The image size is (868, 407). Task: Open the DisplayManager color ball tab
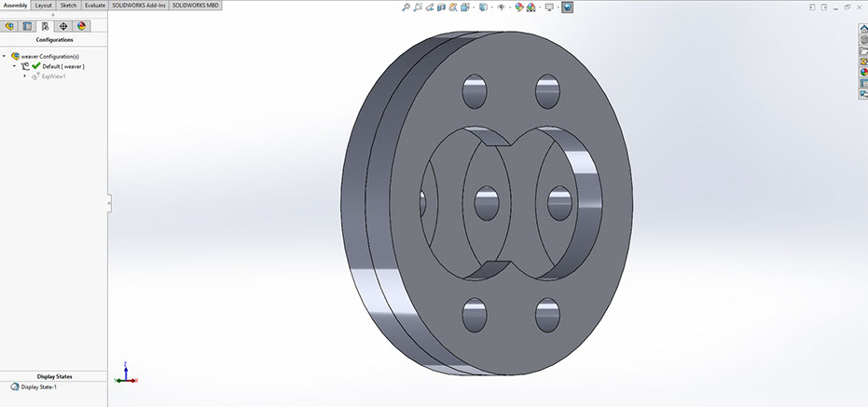tap(81, 26)
